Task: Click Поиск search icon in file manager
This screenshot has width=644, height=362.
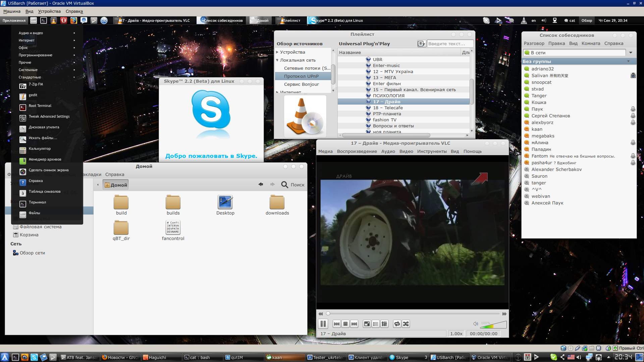Action: (x=284, y=185)
